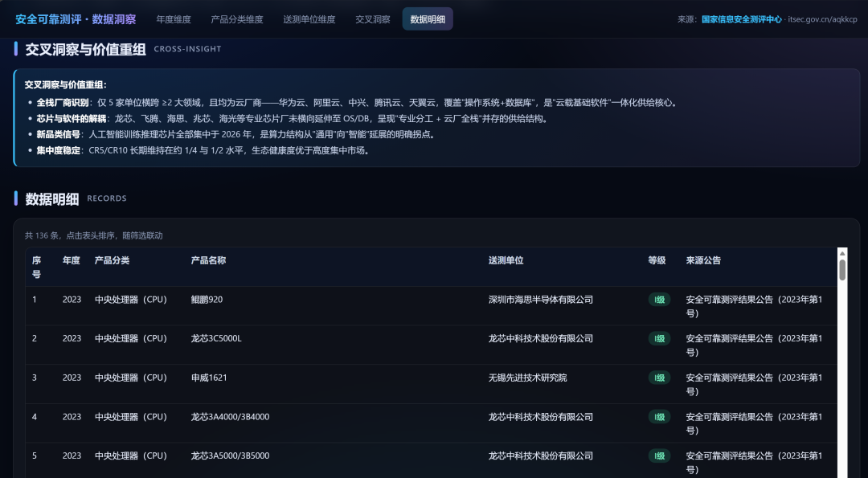The height and width of the screenshot is (478, 868).
Task: Select product name 鲲鹏920
Action: [x=207, y=300]
